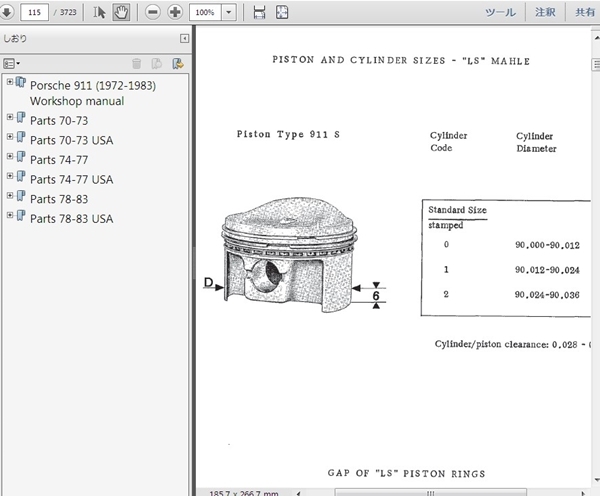Click vertical scrollbar down arrow
The height and width of the screenshot is (496, 600).
pyautogui.click(x=596, y=480)
